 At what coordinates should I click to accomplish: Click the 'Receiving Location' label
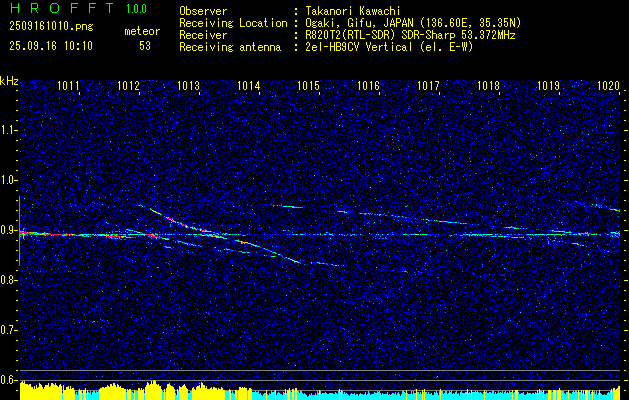(x=233, y=23)
